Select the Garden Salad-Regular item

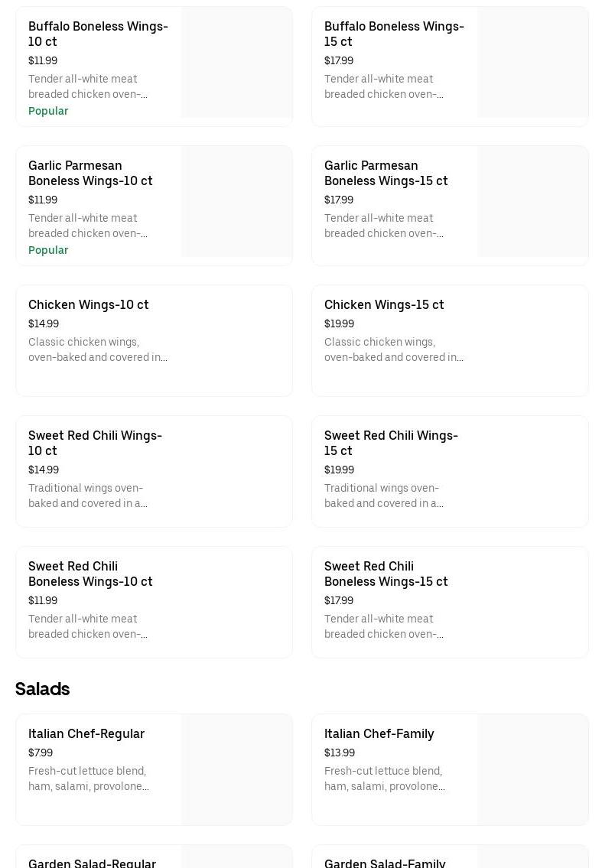point(92,863)
